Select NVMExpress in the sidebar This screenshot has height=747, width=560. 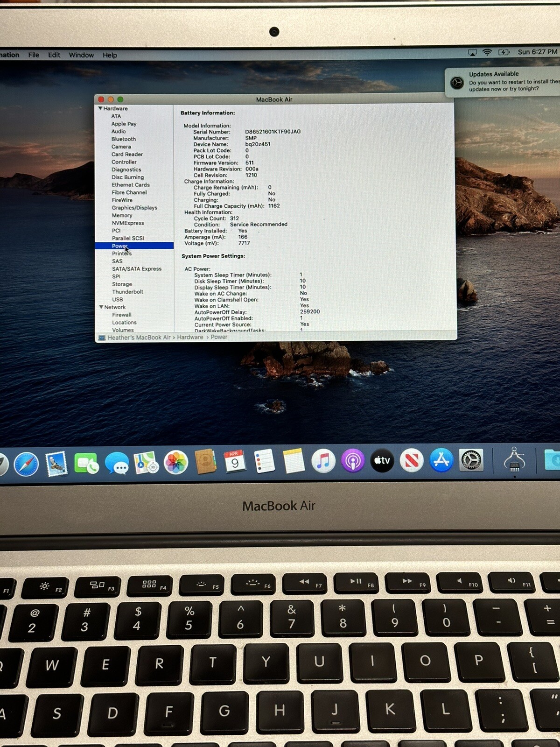pos(127,223)
